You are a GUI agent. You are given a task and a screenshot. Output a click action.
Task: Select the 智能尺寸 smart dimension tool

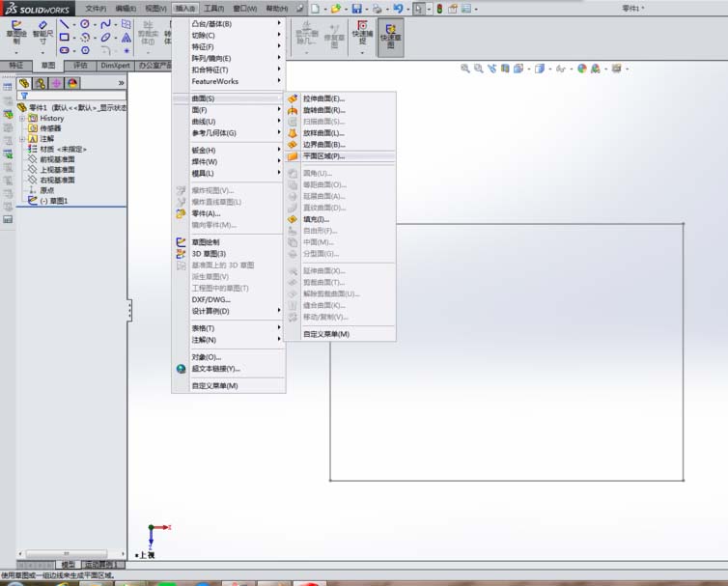click(x=42, y=33)
